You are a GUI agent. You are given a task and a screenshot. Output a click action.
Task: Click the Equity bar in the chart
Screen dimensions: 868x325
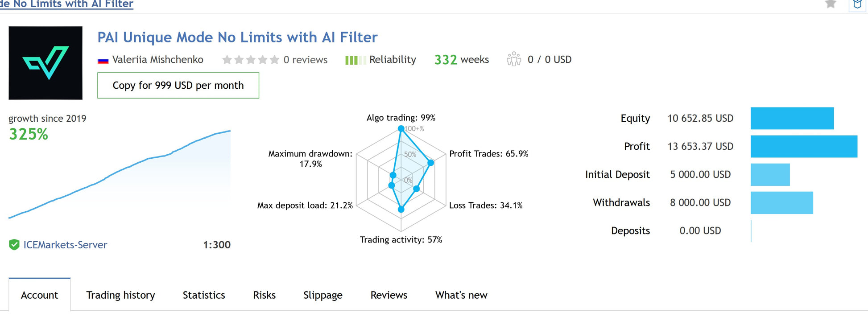792,118
